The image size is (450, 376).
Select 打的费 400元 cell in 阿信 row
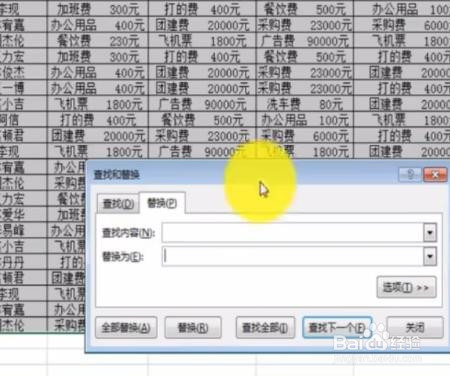tap(98, 120)
